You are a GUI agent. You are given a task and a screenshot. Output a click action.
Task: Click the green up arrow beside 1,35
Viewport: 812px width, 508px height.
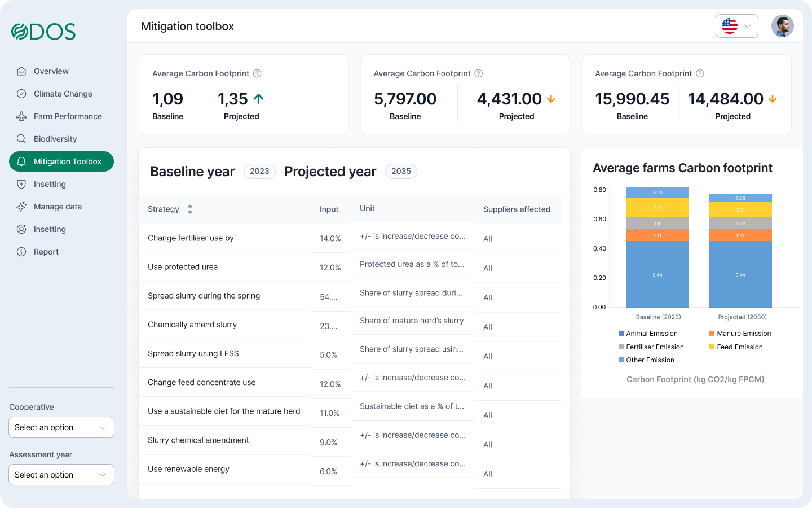pyautogui.click(x=259, y=99)
